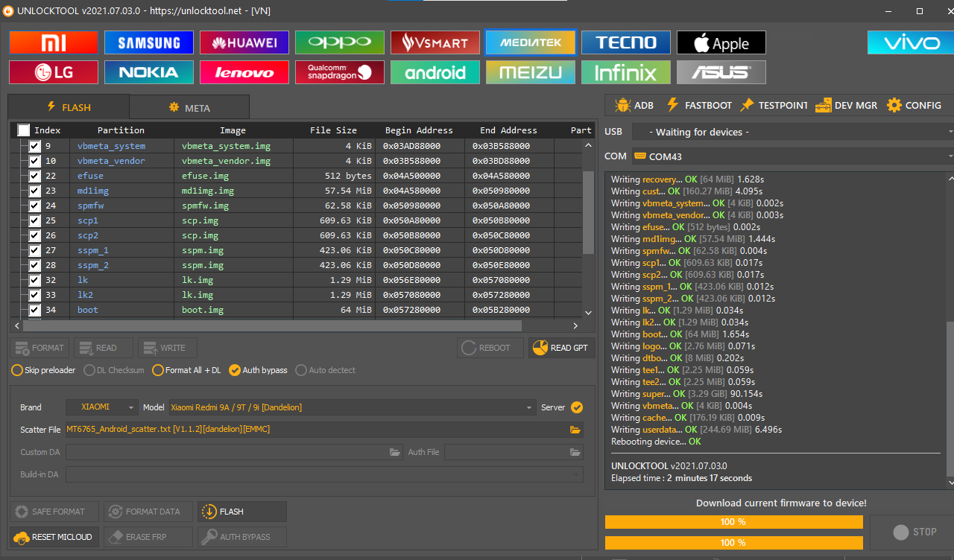Click the WRITE partitions button
The image size is (954, 560).
168,348
